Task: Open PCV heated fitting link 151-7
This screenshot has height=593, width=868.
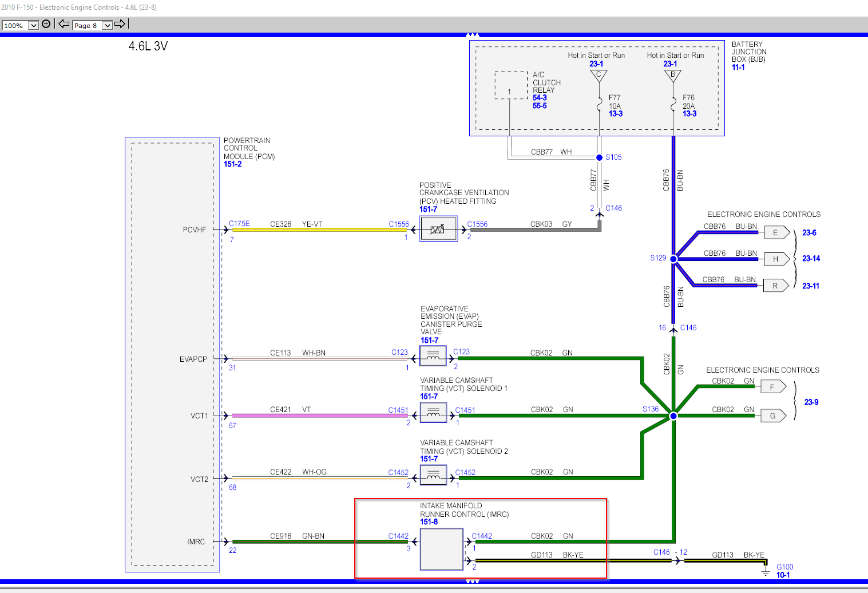Action: point(428,209)
